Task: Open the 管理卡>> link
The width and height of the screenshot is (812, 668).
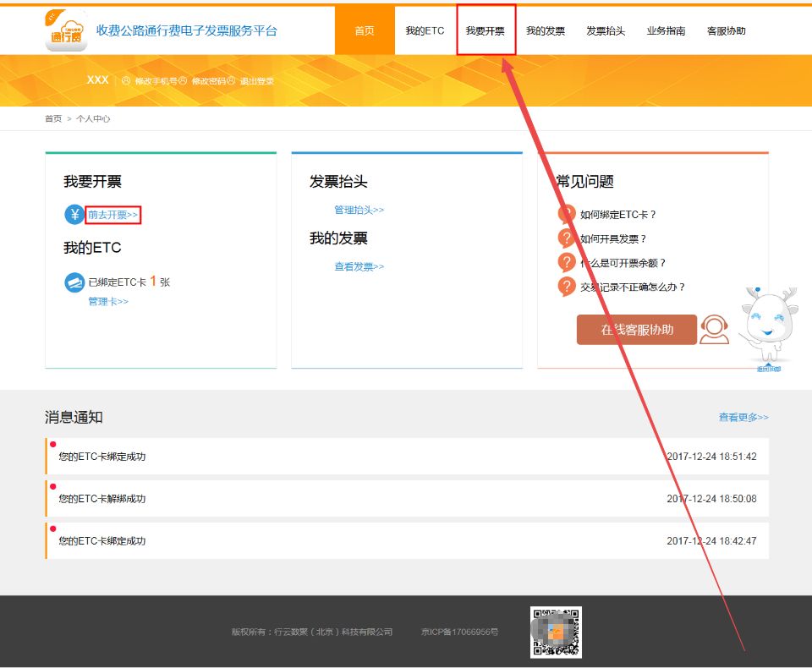Action: [x=108, y=302]
